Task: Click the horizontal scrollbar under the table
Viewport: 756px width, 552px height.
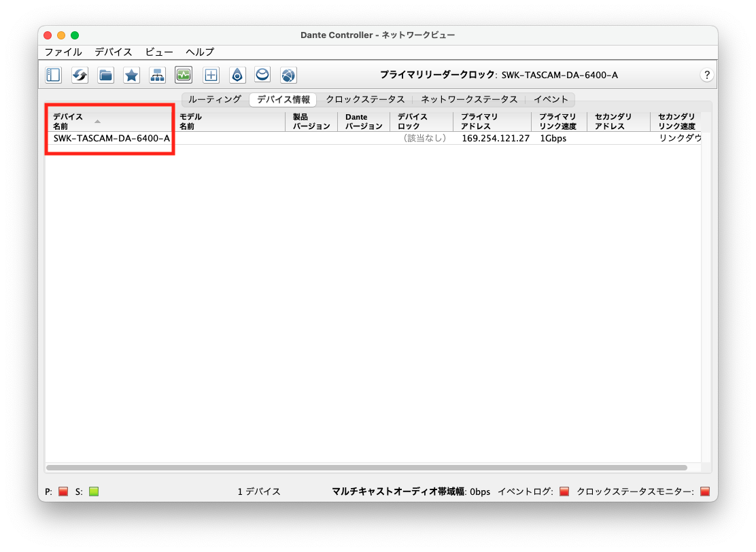Action: (x=366, y=468)
